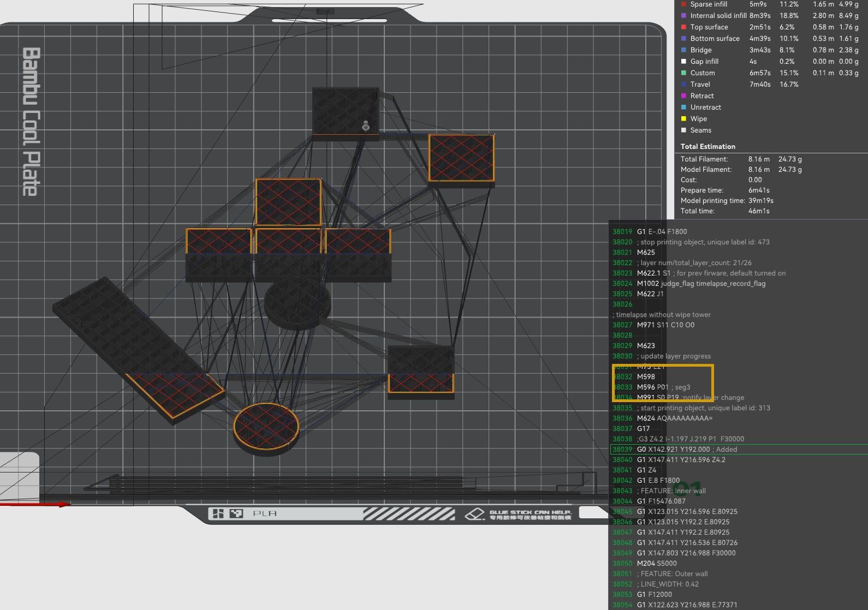Click the Prepare time 6m41s value
The height and width of the screenshot is (610, 868).
(x=759, y=190)
